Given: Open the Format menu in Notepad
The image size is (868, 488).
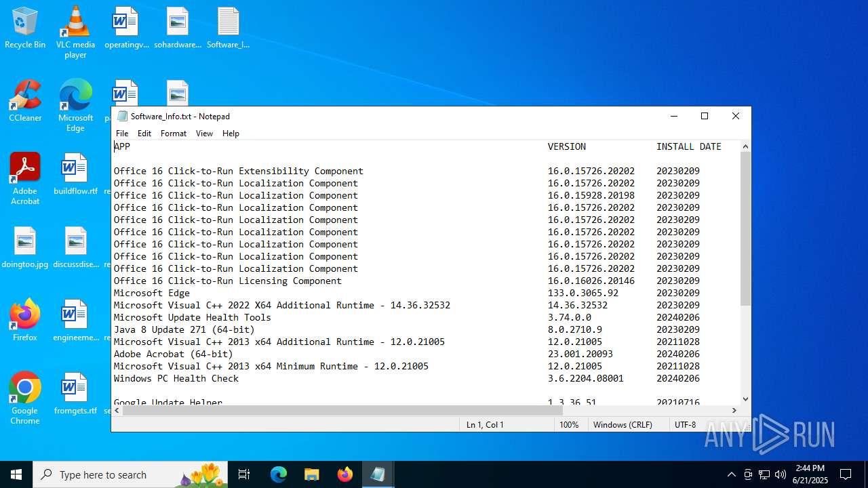Looking at the screenshot, I should pos(174,134).
